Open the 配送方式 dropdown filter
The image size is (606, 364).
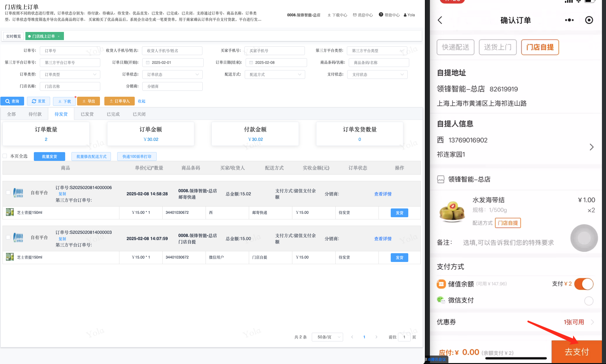tap(275, 74)
